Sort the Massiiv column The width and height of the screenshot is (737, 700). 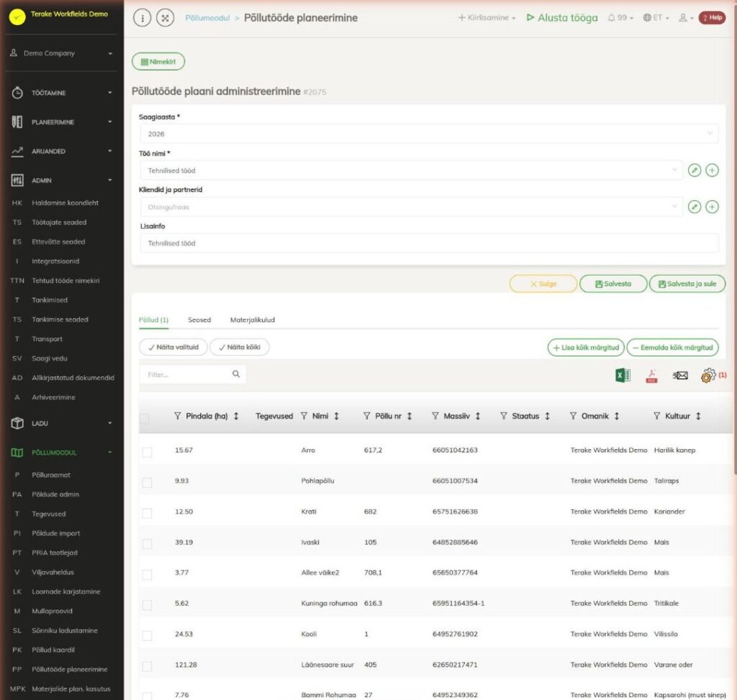[x=478, y=416]
